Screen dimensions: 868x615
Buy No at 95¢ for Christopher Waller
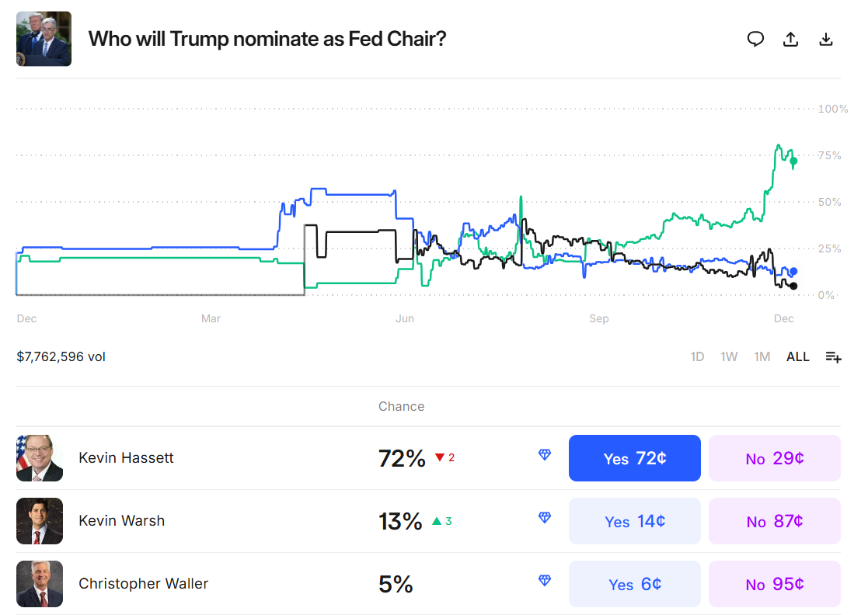(774, 583)
